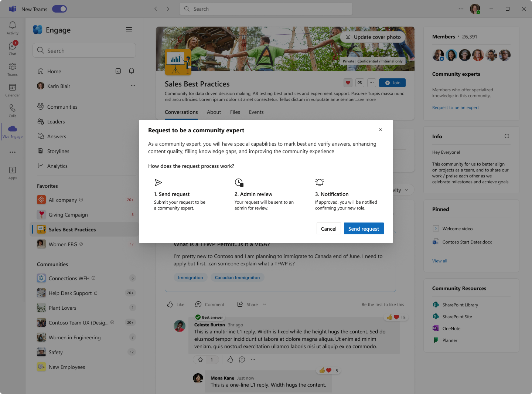
Task: Open the inbox icon beside Home
Action: [x=118, y=71]
